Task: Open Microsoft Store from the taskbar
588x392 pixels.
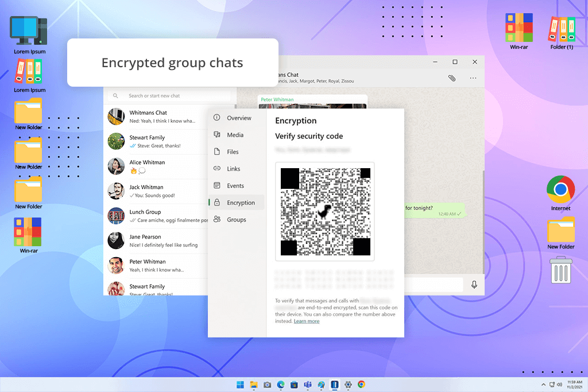Action: click(x=294, y=385)
